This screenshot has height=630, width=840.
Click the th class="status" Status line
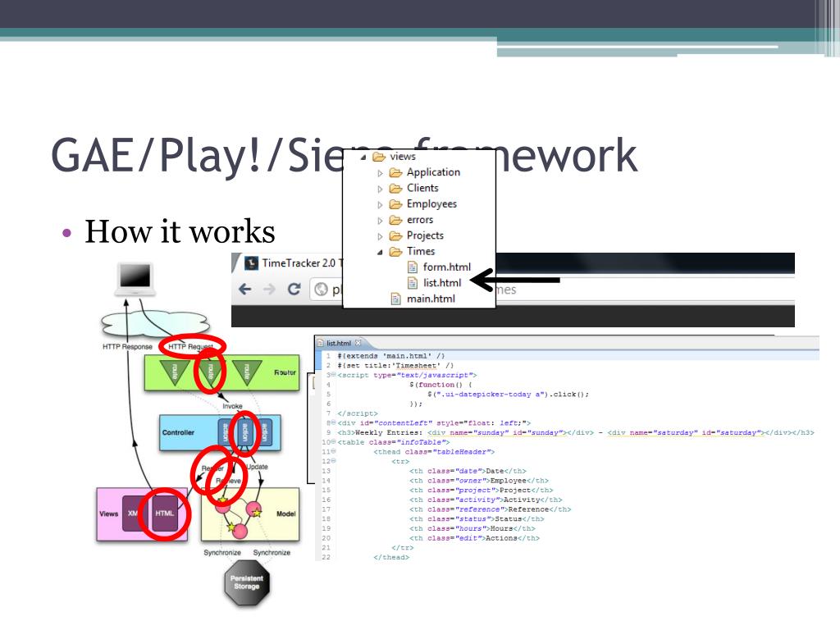477,519
